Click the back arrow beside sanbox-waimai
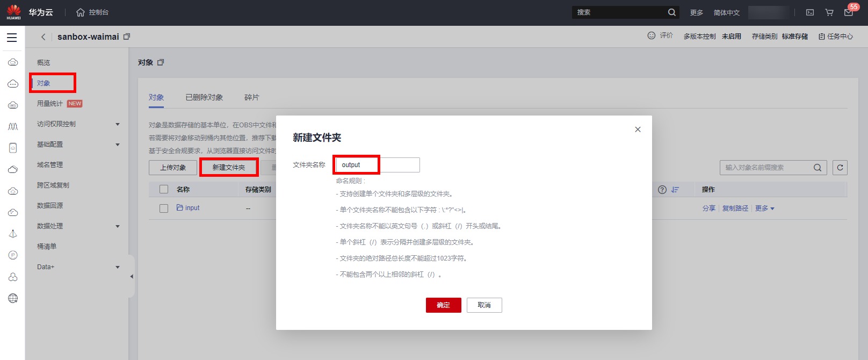 click(x=43, y=37)
